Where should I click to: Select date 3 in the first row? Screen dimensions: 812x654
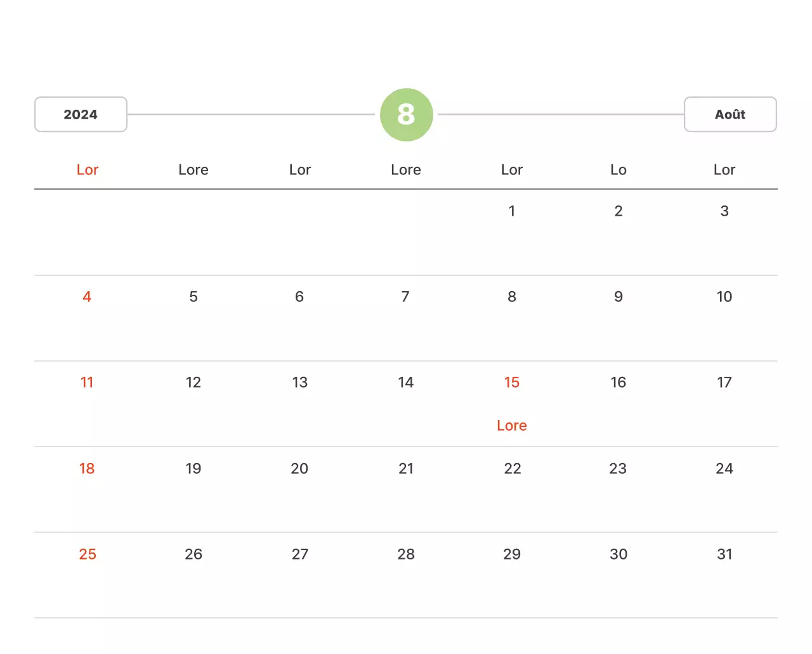point(724,211)
